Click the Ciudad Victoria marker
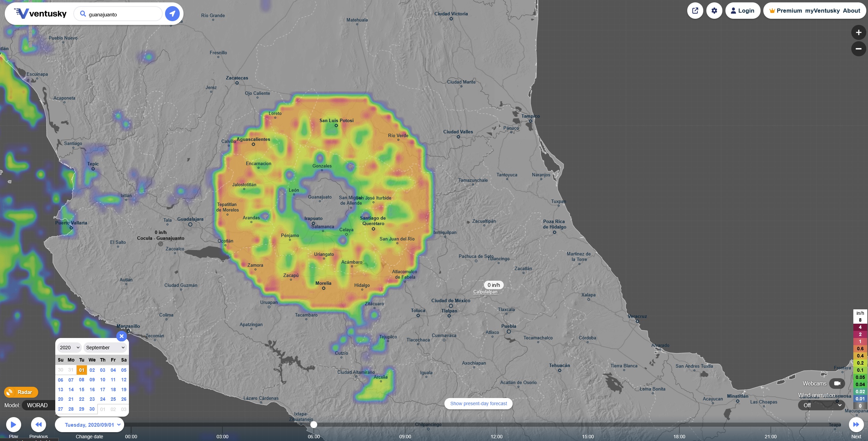Viewport: 868px width, 441px height. tap(451, 19)
